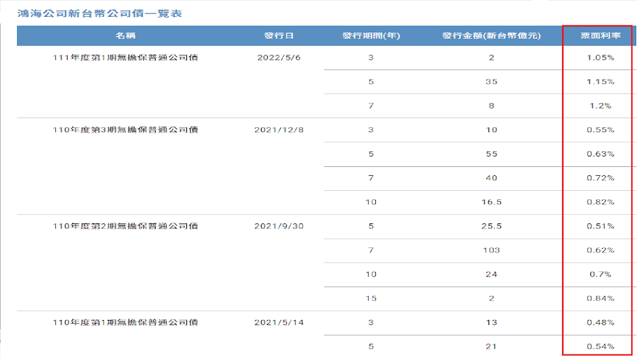644x359 pixels.
Task: Click period 5 years in the 0.51% row
Action: point(371,226)
